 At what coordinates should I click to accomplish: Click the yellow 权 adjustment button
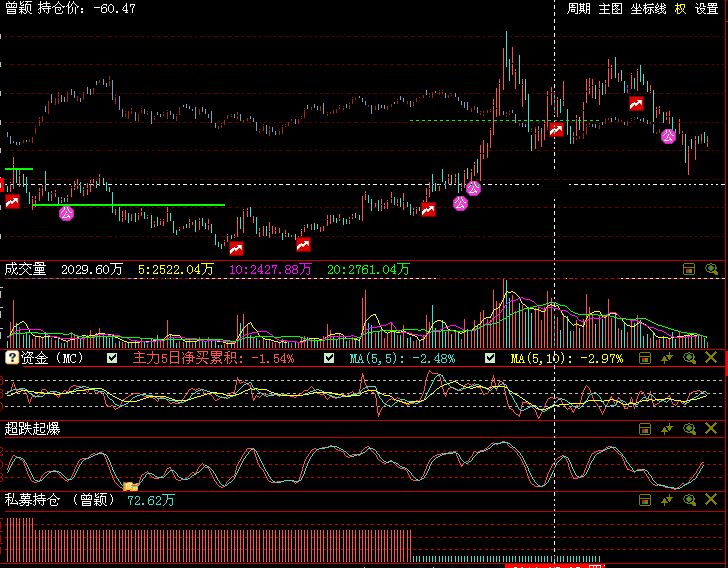point(680,9)
